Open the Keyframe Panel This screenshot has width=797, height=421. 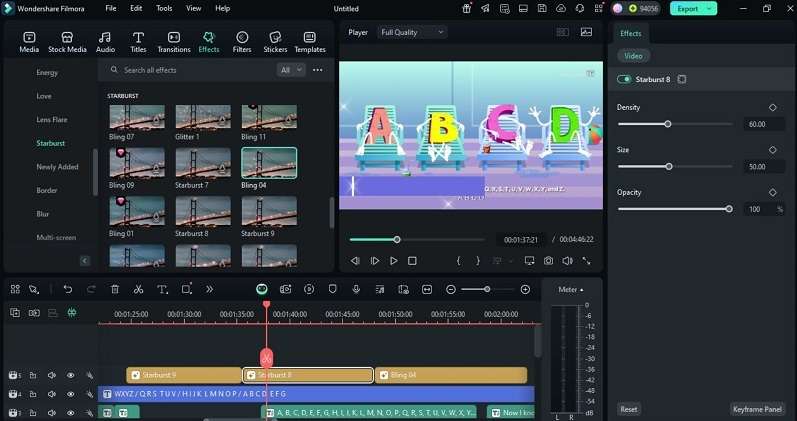click(x=757, y=409)
